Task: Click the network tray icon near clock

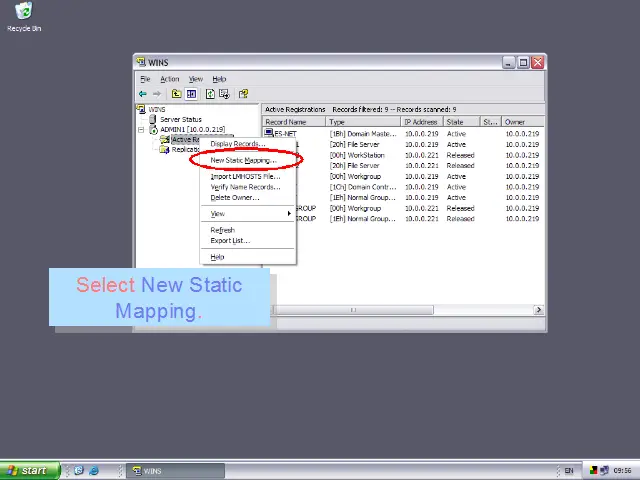Action: click(604, 471)
